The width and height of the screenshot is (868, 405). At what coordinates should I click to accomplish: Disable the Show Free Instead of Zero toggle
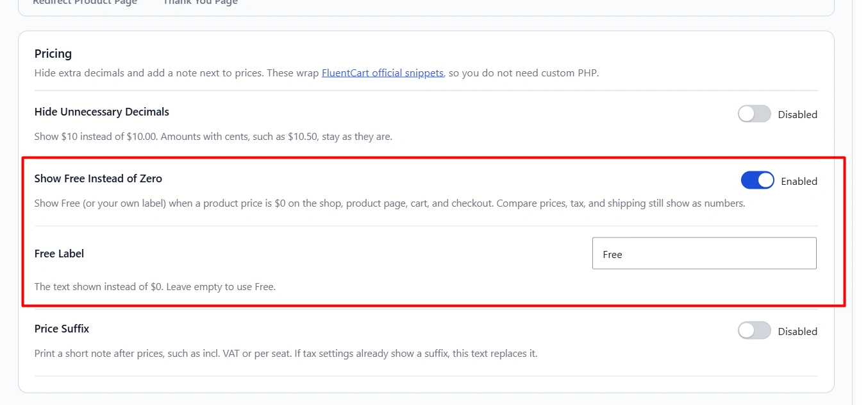pos(757,181)
